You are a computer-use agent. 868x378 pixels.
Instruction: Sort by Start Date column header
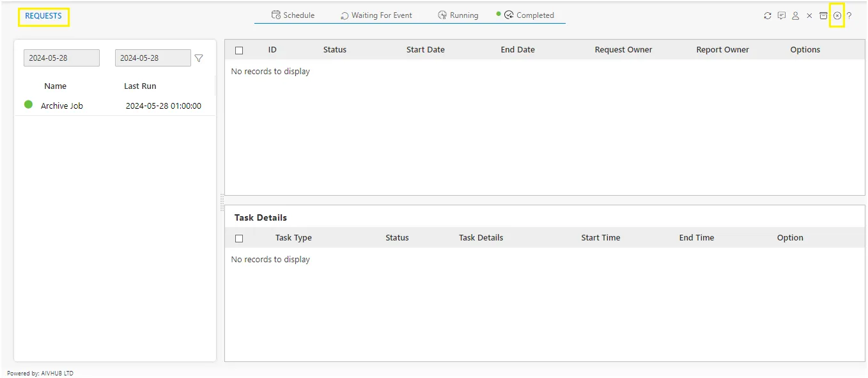point(426,50)
